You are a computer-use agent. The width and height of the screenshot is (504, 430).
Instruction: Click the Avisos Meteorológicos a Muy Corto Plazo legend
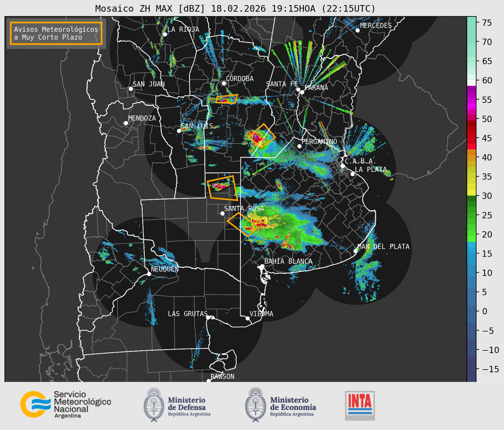56,33
